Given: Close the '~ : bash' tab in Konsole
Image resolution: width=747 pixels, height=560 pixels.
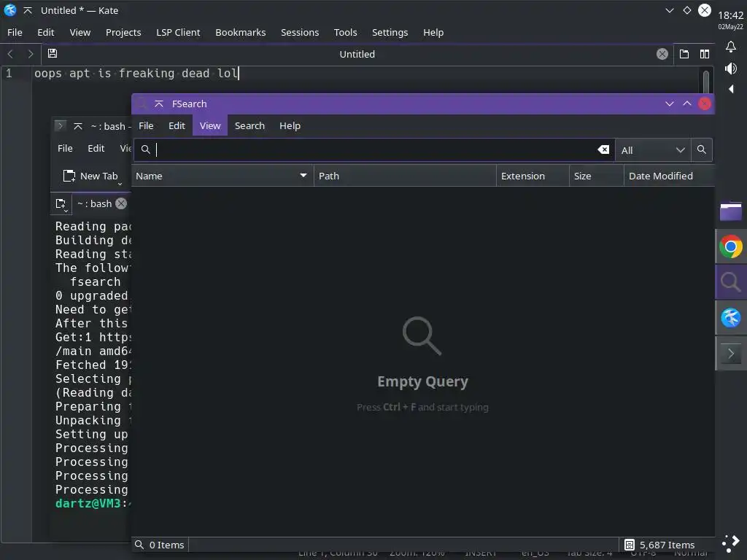Looking at the screenshot, I should tap(121, 204).
